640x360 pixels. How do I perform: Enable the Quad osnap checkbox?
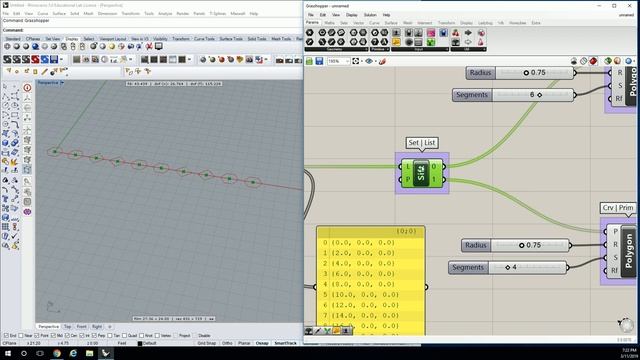pos(124,336)
